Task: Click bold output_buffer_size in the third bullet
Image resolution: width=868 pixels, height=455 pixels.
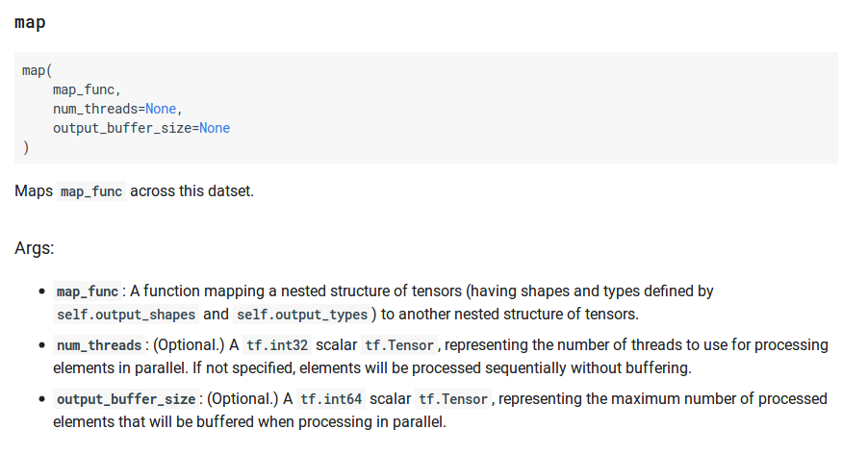Action: coord(126,399)
